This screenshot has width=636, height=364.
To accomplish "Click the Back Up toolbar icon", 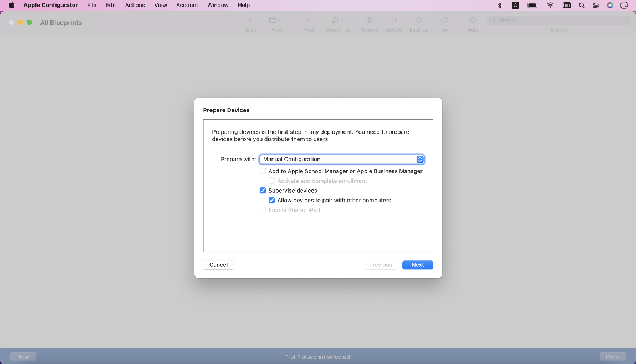I will (419, 20).
